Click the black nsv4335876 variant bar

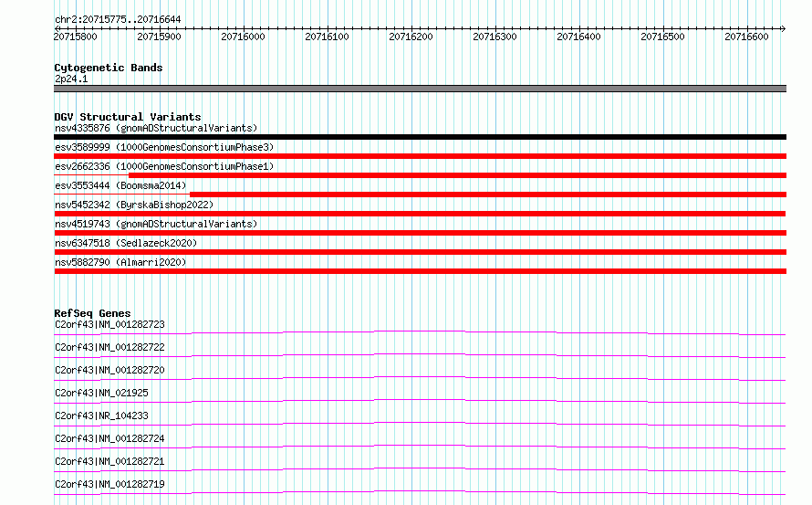(x=420, y=137)
